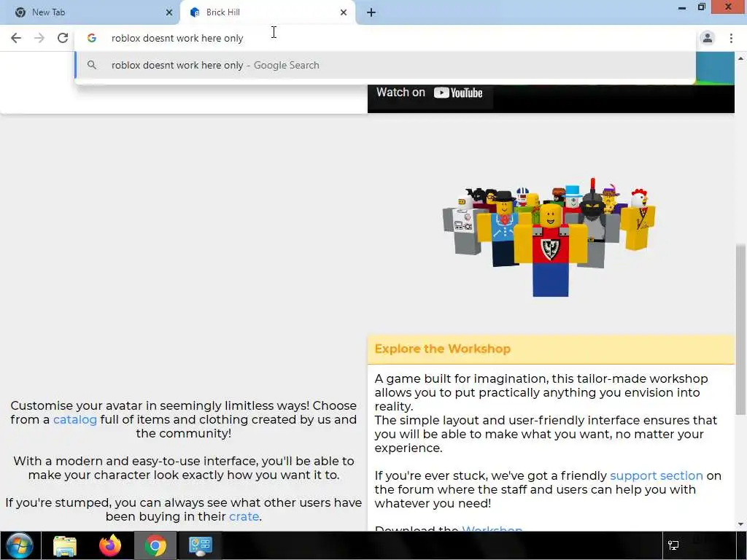Open the Chrome three-dot menu
The width and height of the screenshot is (747, 560).
[x=731, y=38]
